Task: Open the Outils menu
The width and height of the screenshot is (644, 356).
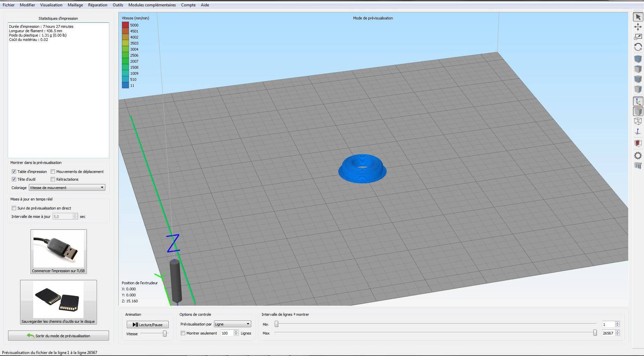Action: [118, 5]
